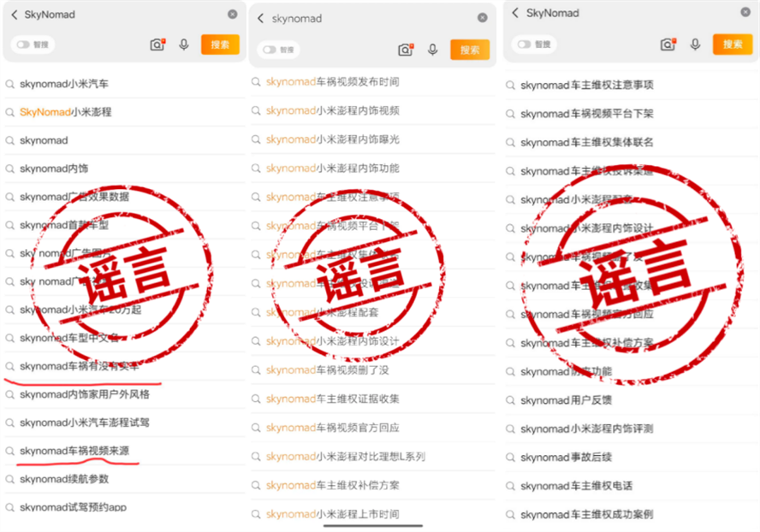The width and height of the screenshot is (760, 532).
Task: Focus the left screen search field containing SkyNomad
Action: click(x=123, y=15)
